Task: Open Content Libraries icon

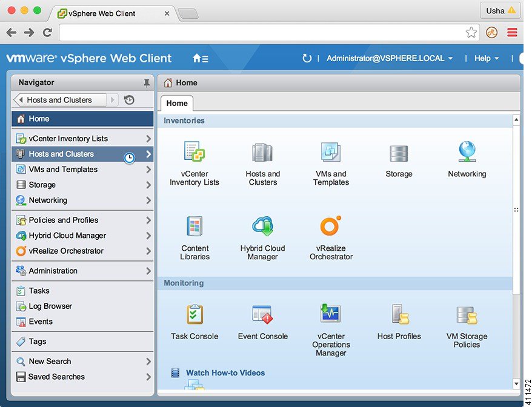Action: (x=195, y=226)
